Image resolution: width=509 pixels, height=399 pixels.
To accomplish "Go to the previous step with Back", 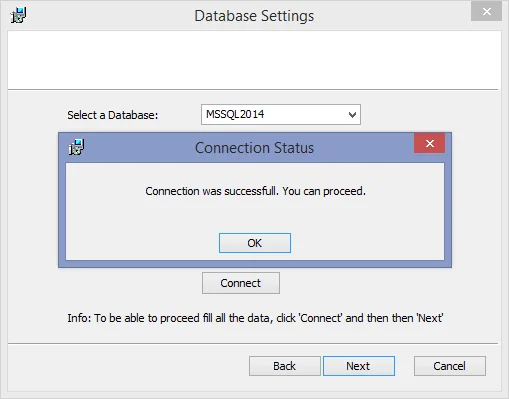I will (285, 366).
